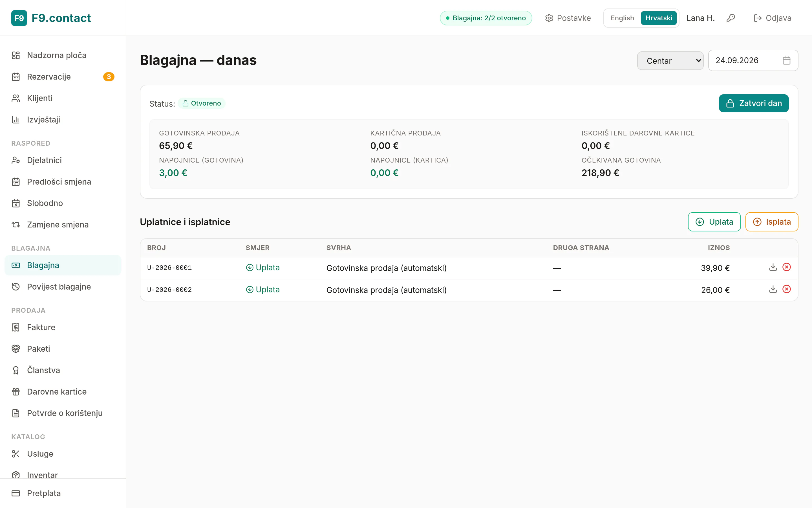Click the Blagajna 2/2 otvoreno status pill

(x=486, y=18)
